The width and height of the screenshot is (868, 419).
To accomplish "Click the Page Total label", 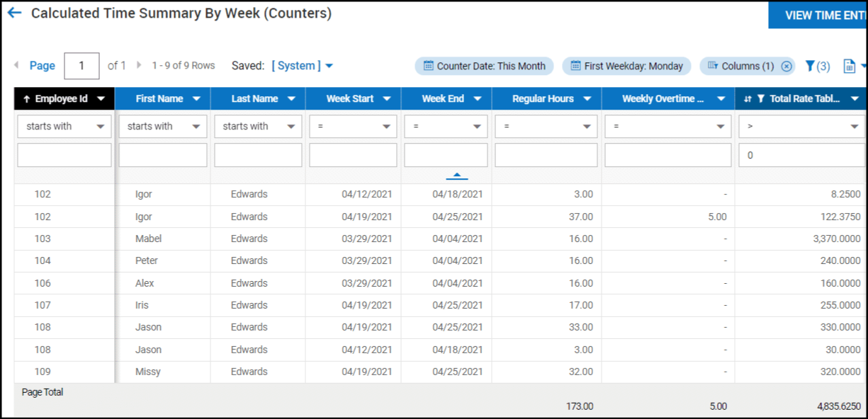I will [43, 392].
